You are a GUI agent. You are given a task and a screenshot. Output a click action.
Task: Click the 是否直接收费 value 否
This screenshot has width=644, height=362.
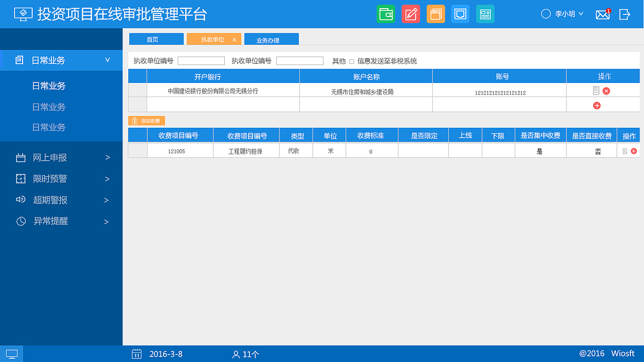pyautogui.click(x=598, y=151)
